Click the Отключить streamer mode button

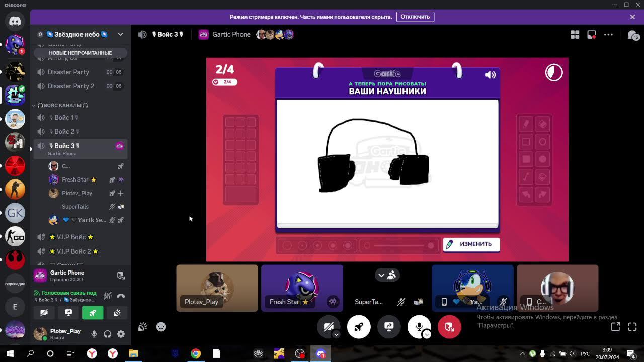(x=415, y=17)
